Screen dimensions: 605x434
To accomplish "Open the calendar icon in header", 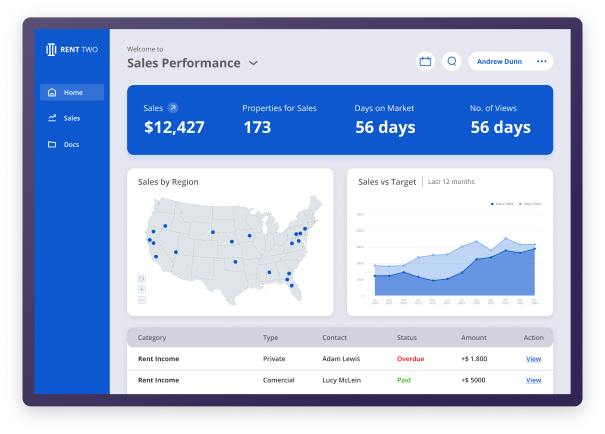I will (425, 62).
